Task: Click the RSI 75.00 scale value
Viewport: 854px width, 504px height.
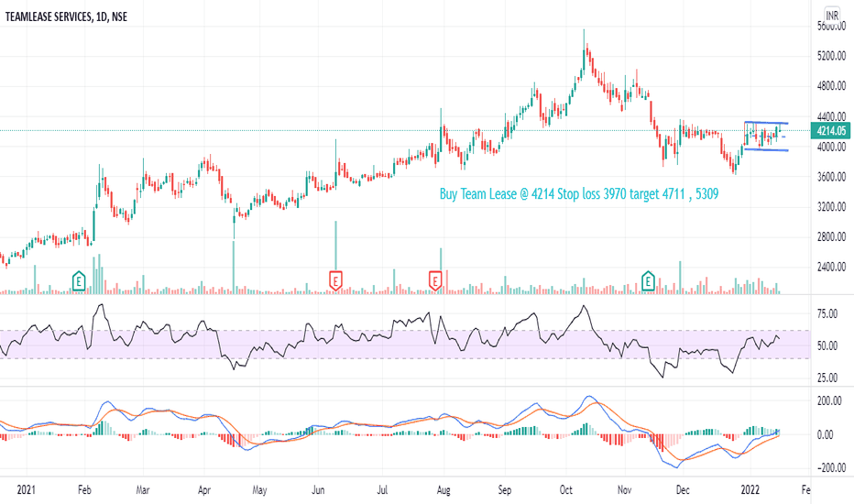Action: (827, 313)
